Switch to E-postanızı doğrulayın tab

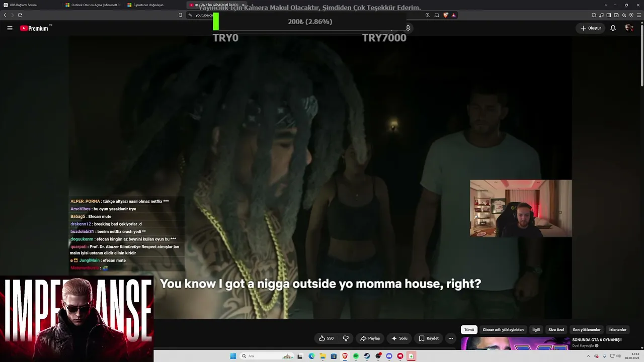click(154, 5)
